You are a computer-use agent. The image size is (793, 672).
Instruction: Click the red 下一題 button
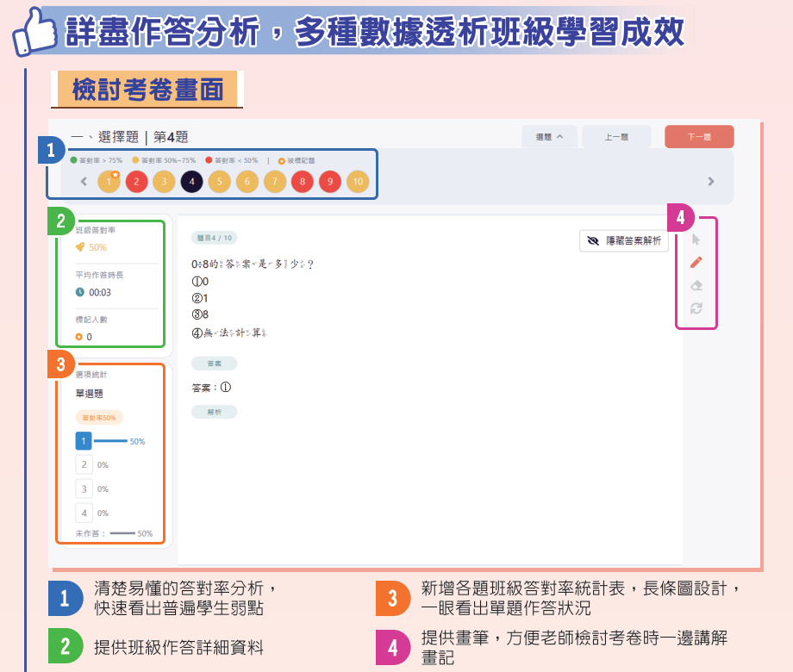coord(698,137)
